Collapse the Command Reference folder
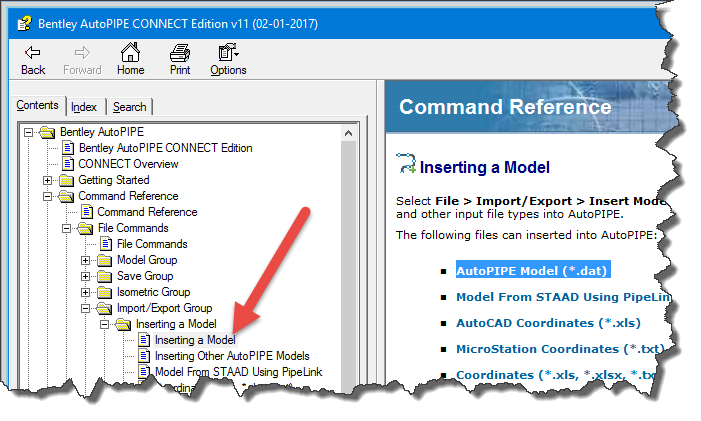701x421 pixels. [x=47, y=197]
